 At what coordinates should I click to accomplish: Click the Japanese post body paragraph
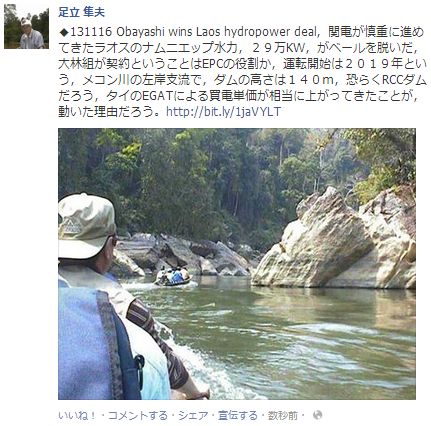coord(242,72)
